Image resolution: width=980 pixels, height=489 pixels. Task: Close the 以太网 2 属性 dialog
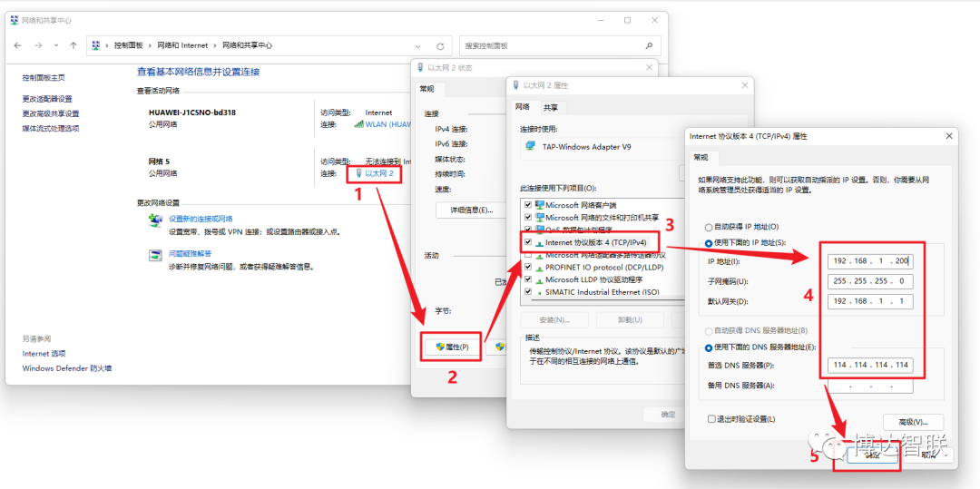[744, 85]
